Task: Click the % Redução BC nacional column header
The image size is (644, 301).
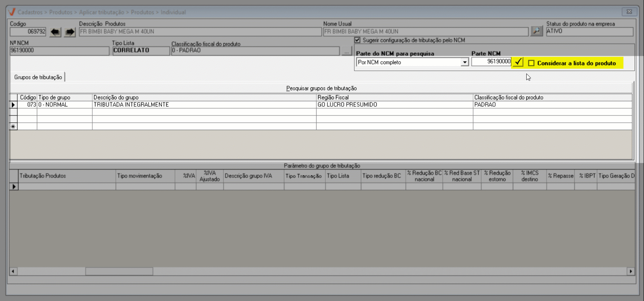Action: [424, 176]
